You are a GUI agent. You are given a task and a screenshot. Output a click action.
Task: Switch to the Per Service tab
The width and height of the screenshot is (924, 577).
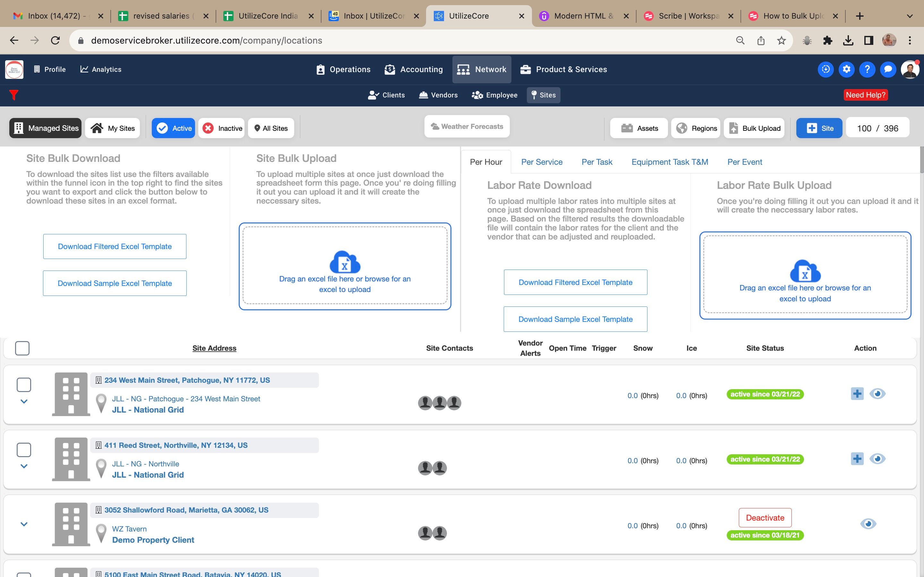(542, 162)
